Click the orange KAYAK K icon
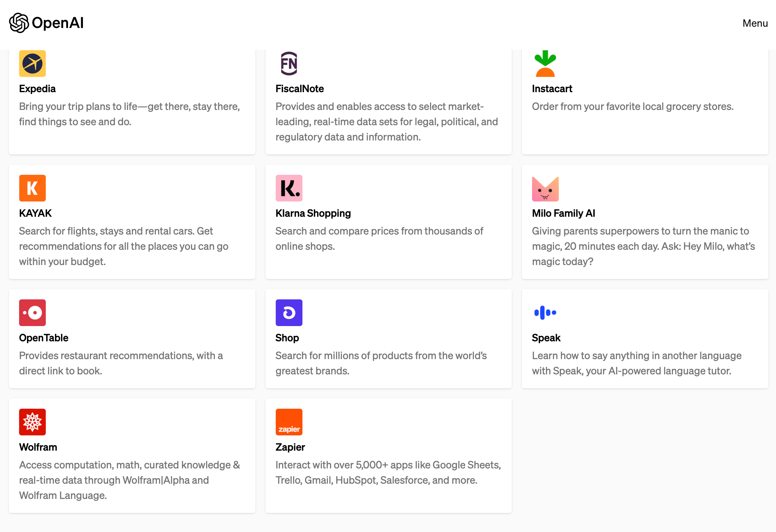Screen dimensions: 776x532 coord(32,188)
